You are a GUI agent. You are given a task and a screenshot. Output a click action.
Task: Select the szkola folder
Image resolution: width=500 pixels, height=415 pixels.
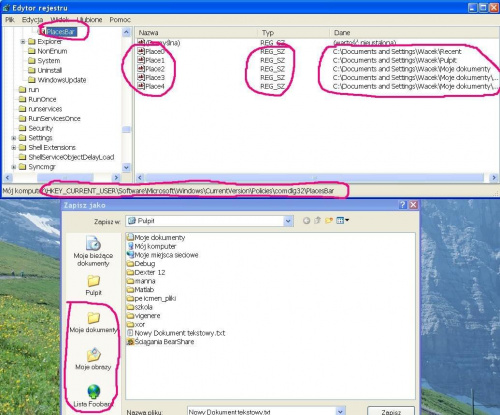140,307
